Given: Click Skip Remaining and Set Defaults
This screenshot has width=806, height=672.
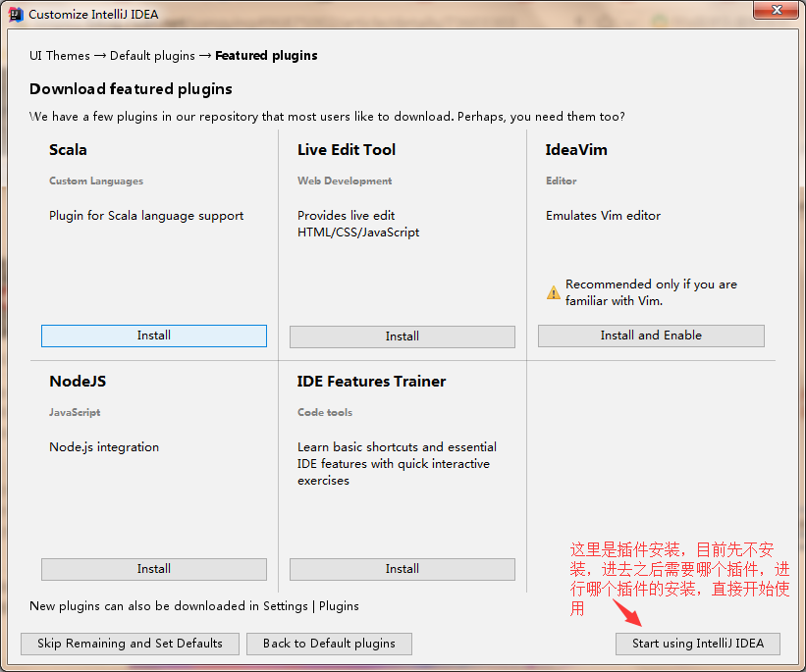Looking at the screenshot, I should [x=130, y=644].
